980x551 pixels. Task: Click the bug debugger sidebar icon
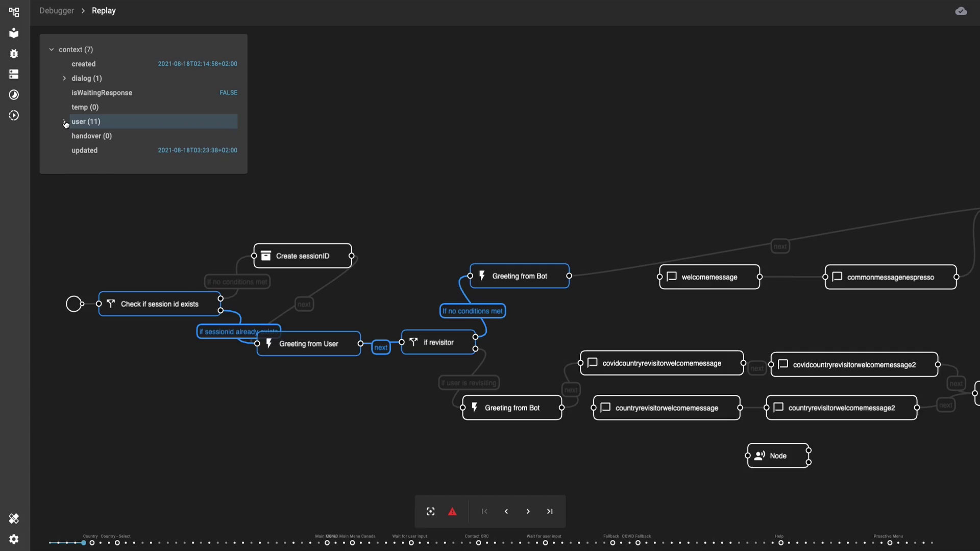pyautogui.click(x=14, y=54)
